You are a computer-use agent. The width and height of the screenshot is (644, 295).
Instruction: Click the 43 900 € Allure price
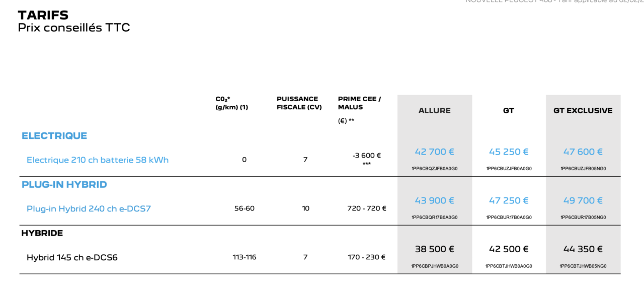click(434, 200)
